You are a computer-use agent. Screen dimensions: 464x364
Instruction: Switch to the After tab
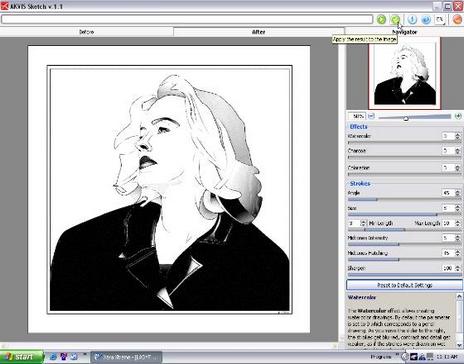[259, 32]
